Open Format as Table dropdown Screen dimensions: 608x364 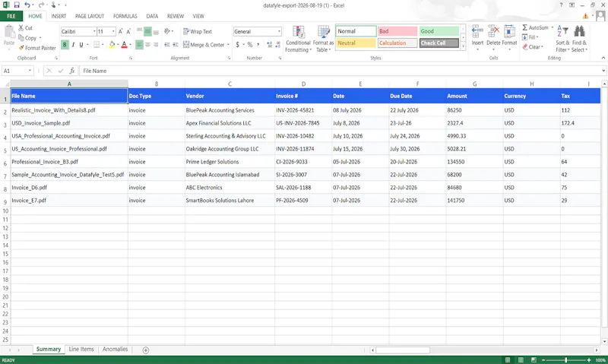(323, 39)
